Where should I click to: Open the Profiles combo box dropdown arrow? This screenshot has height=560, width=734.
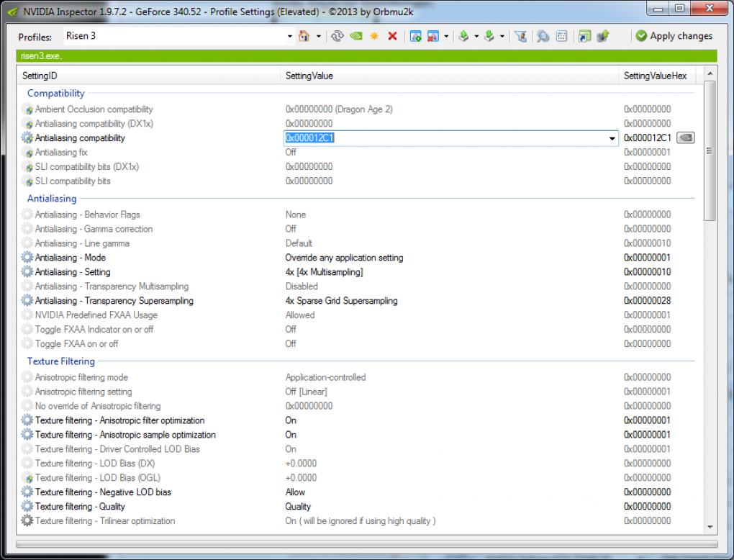(x=290, y=36)
